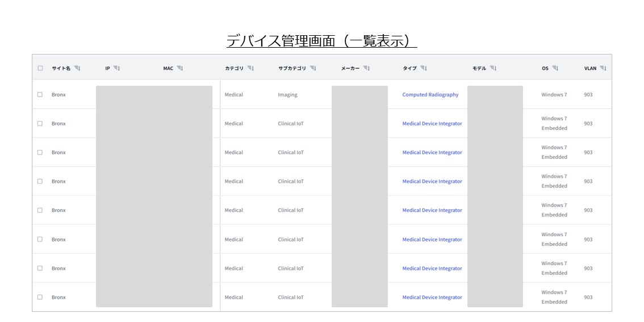This screenshot has height=322, width=644.
Task: Toggle the select-all checkbox in header
Action: click(40, 68)
